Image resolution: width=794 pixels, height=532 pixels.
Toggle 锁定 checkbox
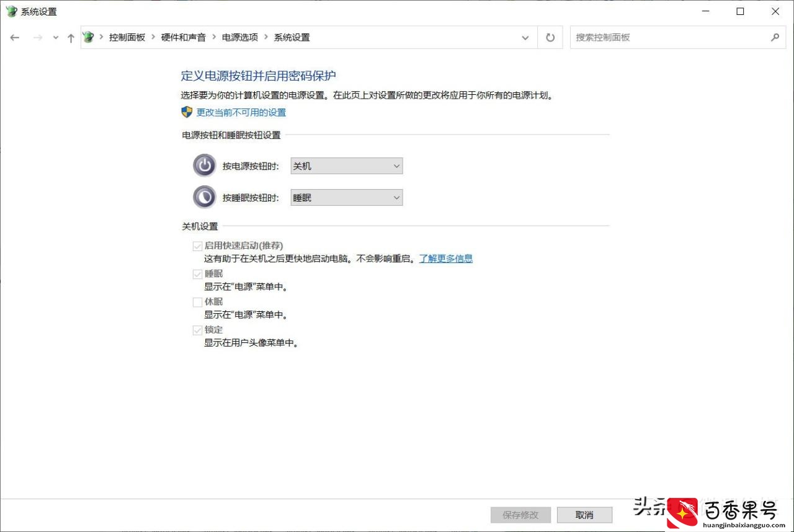(x=198, y=330)
